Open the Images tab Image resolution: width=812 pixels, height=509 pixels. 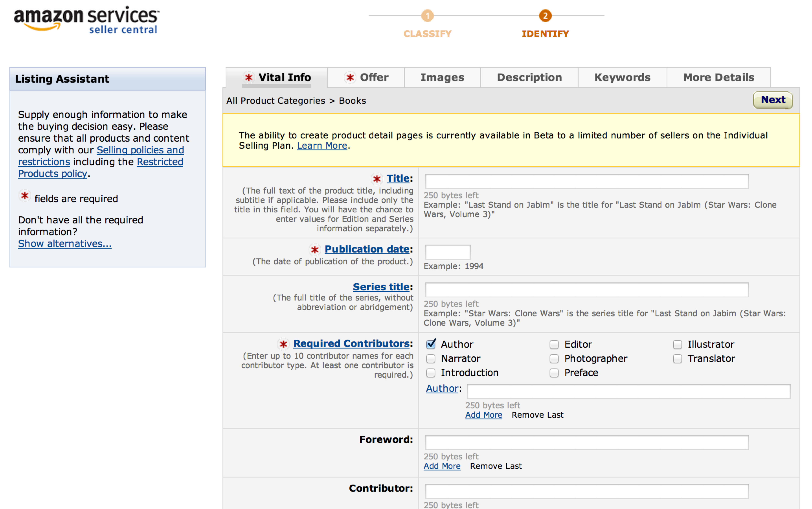442,77
